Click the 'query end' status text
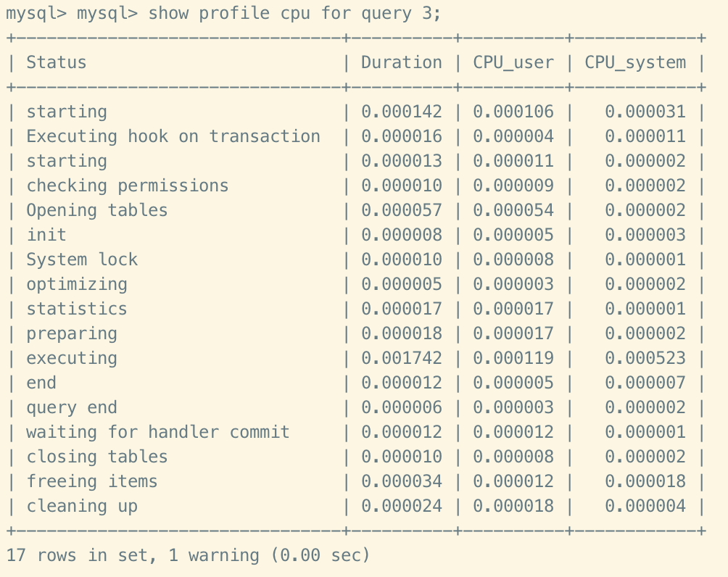 [x=72, y=407]
